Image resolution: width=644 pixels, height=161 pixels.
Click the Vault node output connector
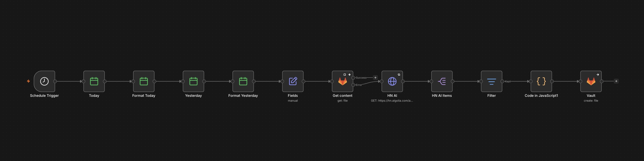click(602, 81)
